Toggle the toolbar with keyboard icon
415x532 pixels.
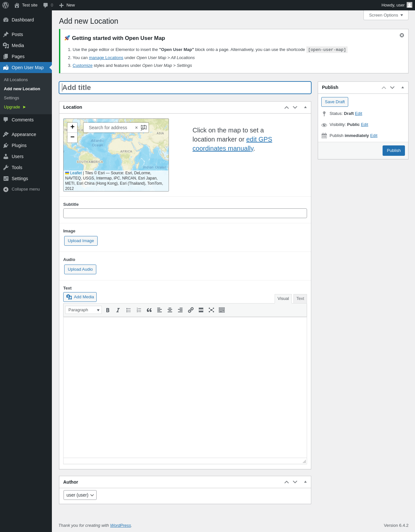(222, 310)
